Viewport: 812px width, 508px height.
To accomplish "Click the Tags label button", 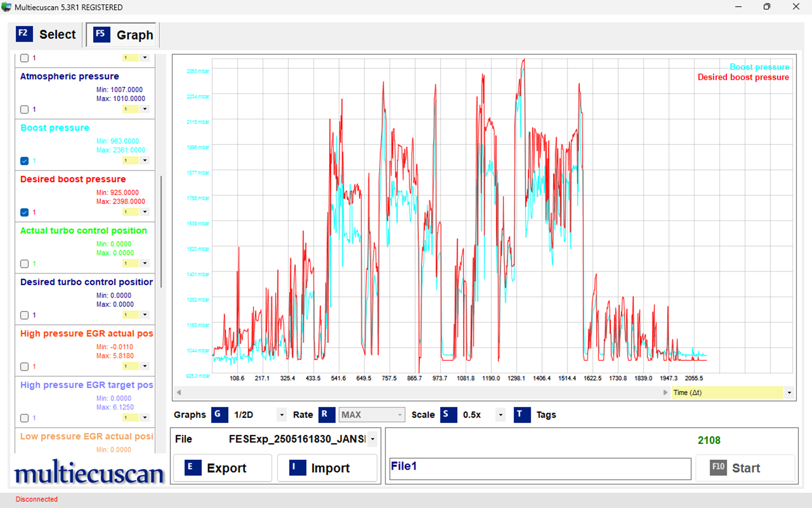I will pos(546,415).
